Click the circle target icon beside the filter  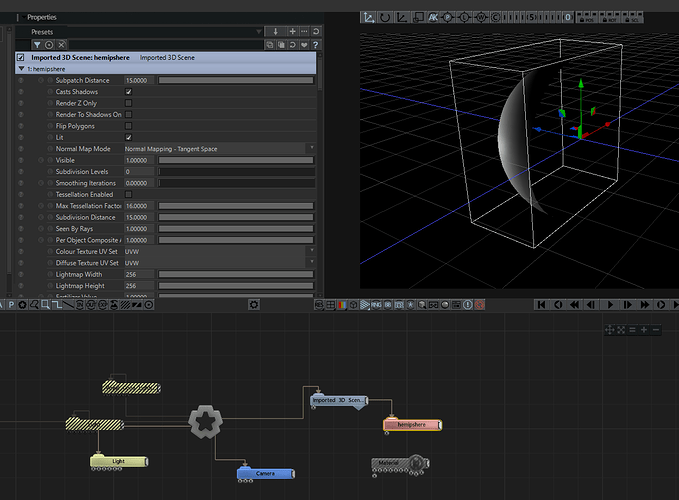pos(49,45)
